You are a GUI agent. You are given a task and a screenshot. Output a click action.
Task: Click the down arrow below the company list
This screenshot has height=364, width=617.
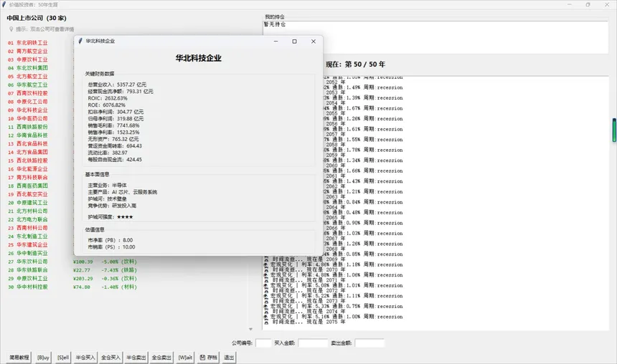click(x=250, y=329)
